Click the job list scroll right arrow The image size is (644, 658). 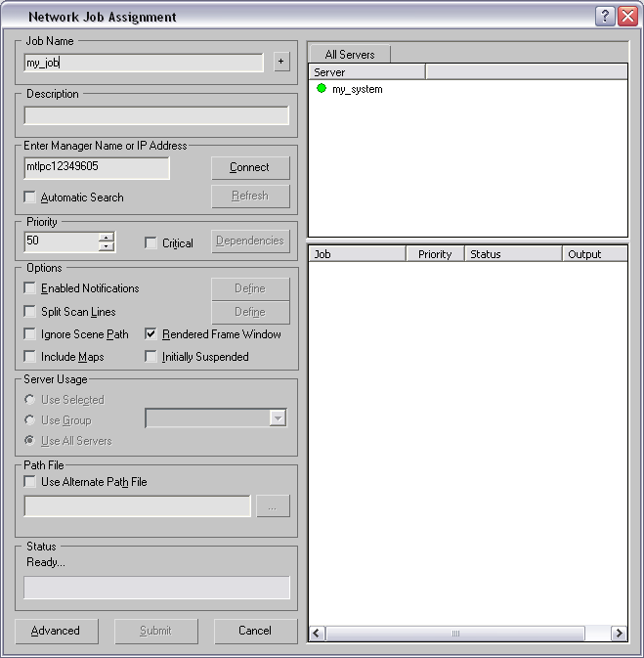pyautogui.click(x=619, y=633)
